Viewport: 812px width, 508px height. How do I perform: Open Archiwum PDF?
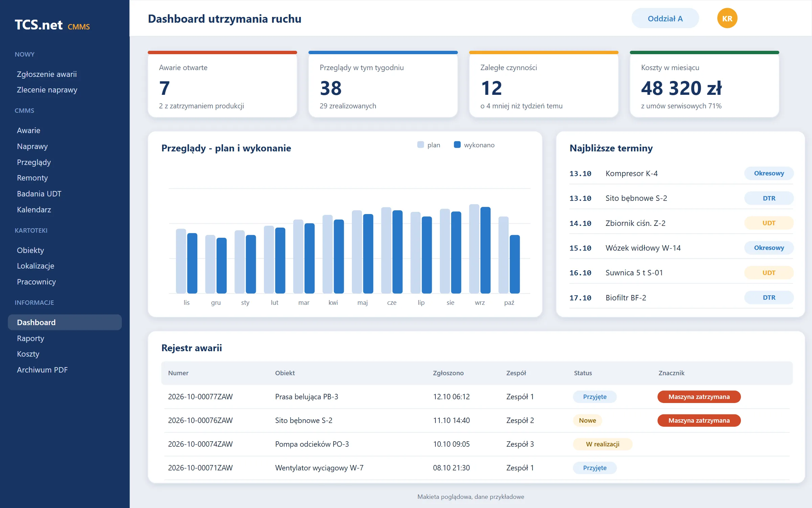[42, 370]
